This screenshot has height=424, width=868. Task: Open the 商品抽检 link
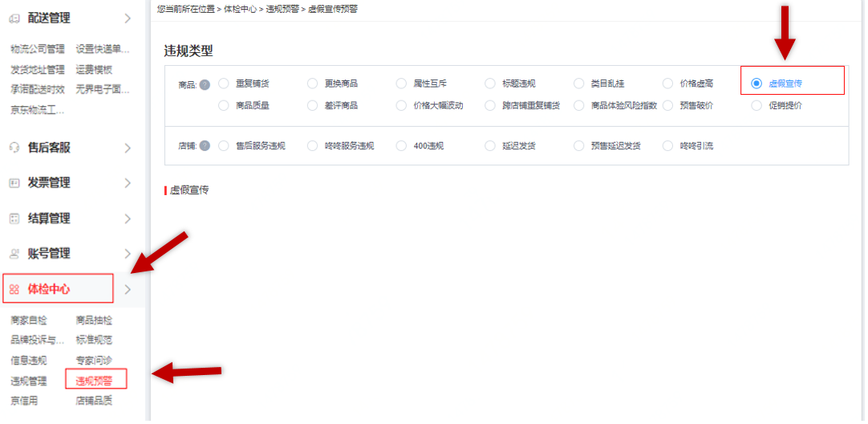[94, 320]
